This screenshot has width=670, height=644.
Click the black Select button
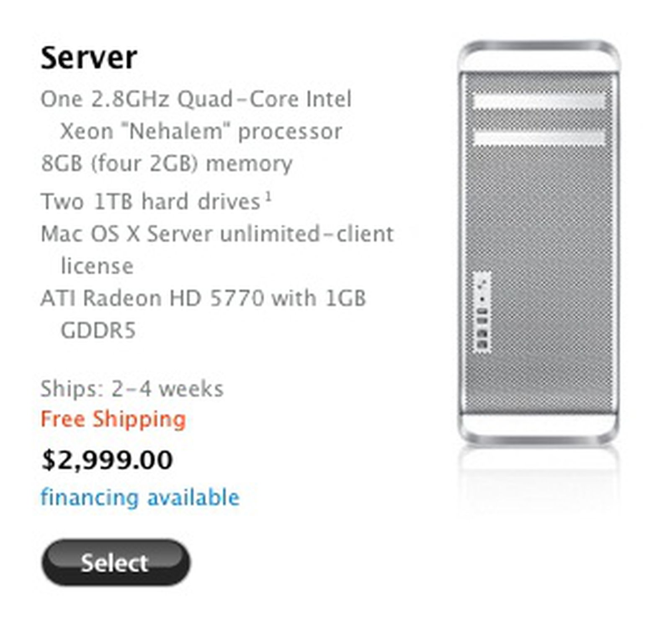tap(116, 562)
